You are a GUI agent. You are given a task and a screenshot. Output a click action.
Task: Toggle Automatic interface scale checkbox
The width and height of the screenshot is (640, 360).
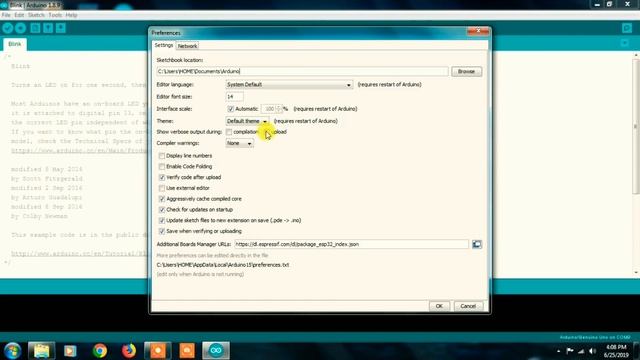tap(231, 109)
